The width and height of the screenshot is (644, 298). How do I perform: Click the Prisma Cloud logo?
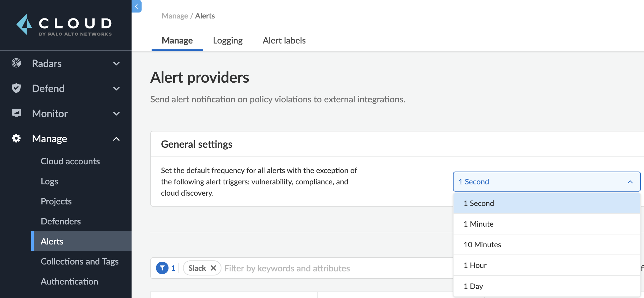64,25
